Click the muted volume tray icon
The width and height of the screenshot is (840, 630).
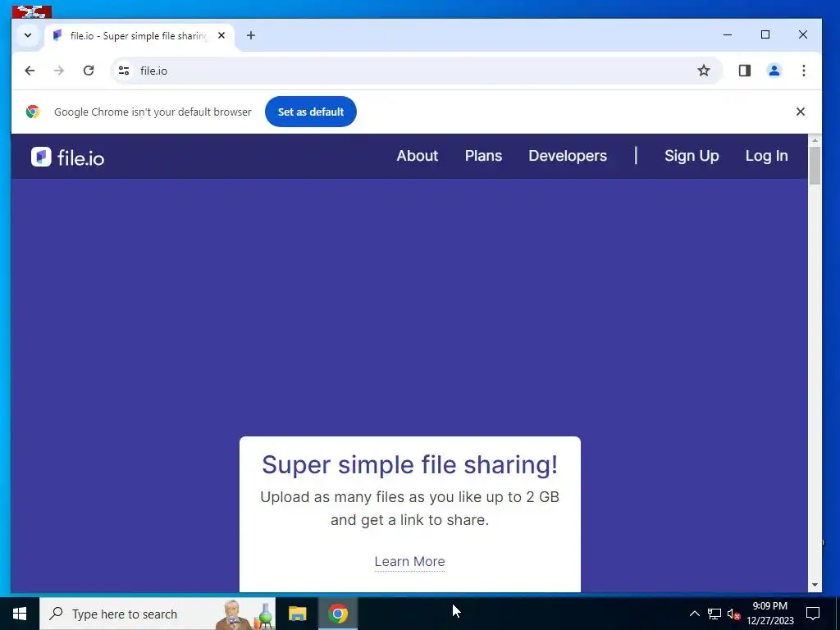tap(734, 614)
